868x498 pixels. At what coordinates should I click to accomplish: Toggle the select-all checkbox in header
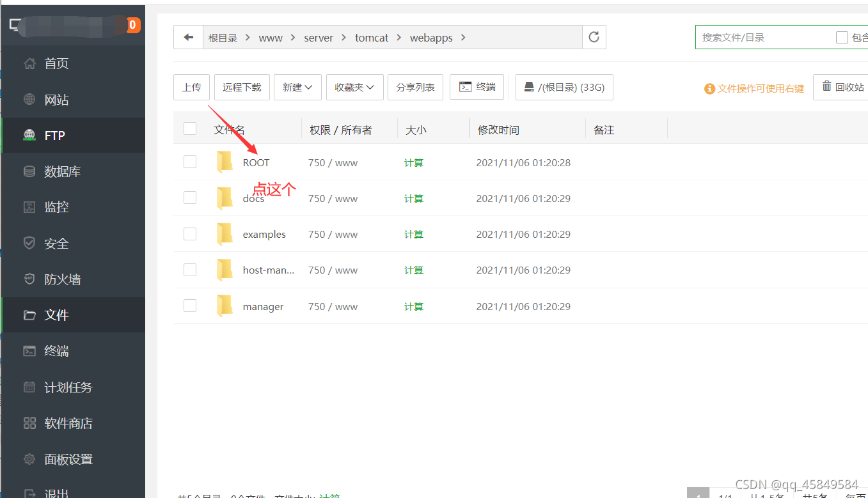tap(190, 128)
